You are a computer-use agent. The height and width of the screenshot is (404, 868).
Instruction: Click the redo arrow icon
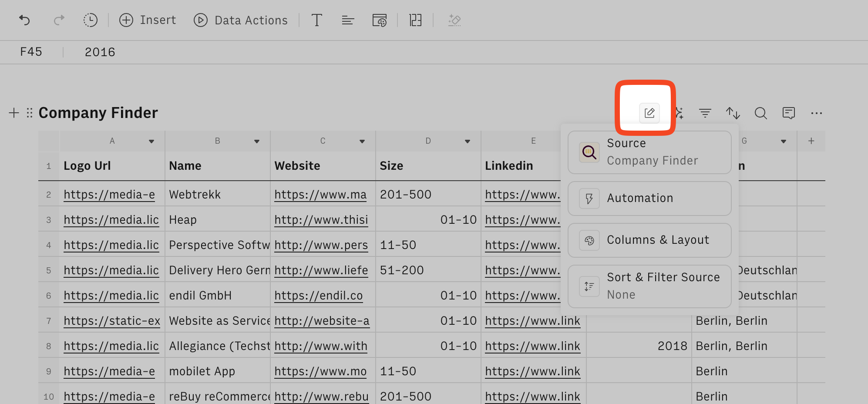59,20
